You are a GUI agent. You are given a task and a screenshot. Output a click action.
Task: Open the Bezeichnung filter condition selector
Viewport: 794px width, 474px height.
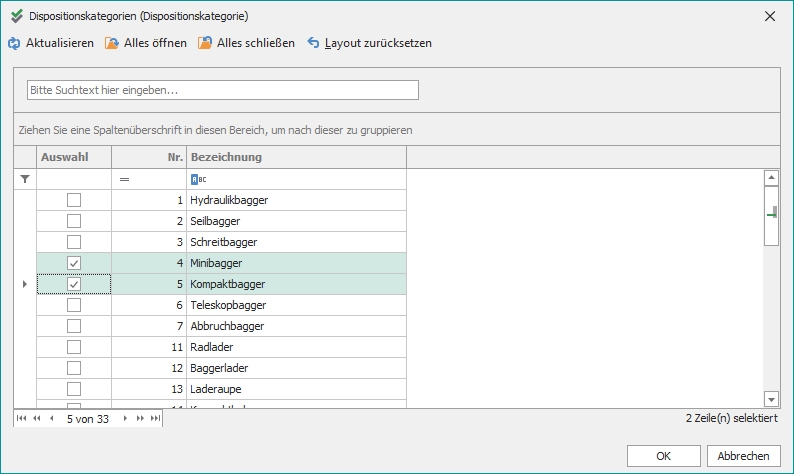tap(196, 179)
